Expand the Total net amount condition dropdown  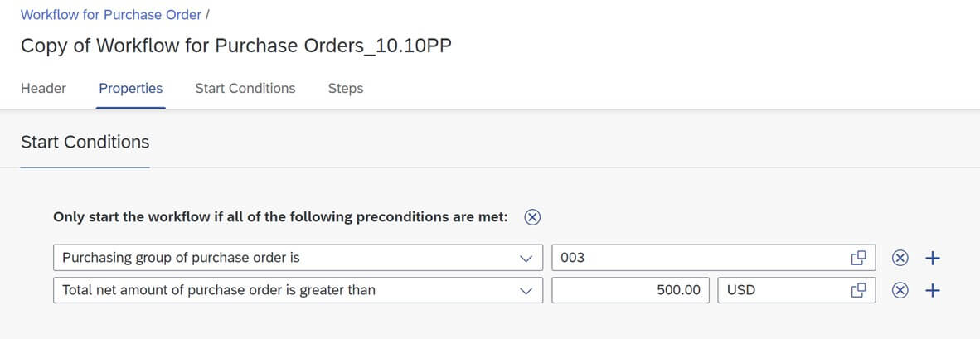pos(526,290)
